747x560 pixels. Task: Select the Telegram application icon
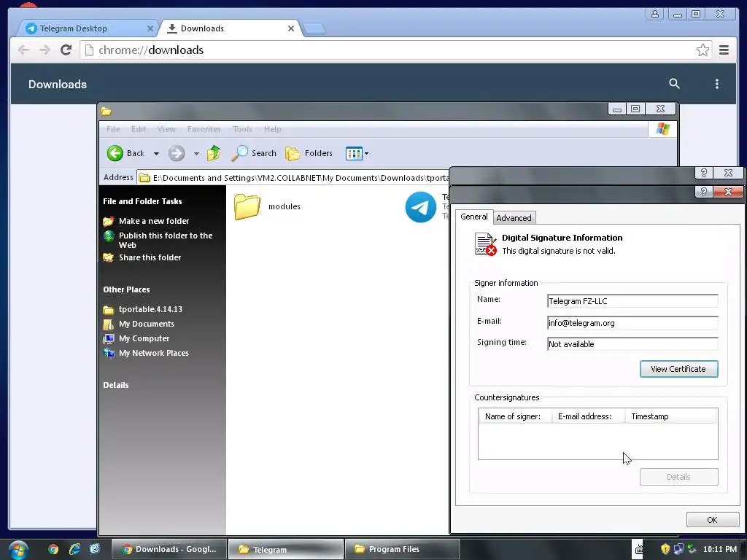click(x=421, y=206)
